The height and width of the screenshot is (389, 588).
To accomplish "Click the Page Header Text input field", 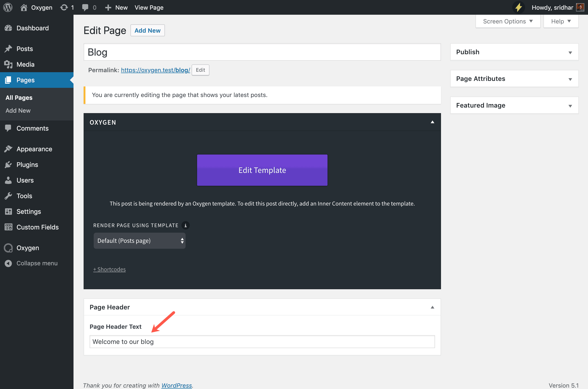I will [x=262, y=342].
